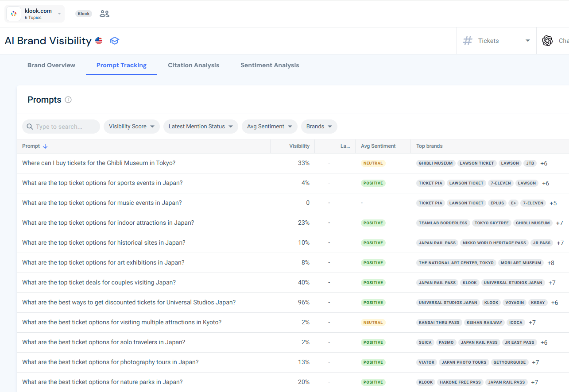This screenshot has width=569, height=392.
Task: Click the MORI ART MUSEUM tag
Action: click(x=521, y=263)
